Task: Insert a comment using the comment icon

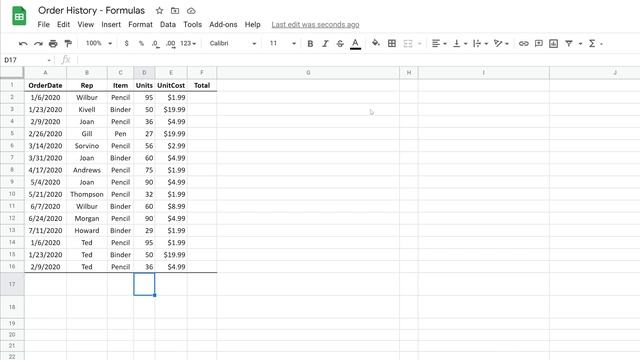Action: pos(539,43)
